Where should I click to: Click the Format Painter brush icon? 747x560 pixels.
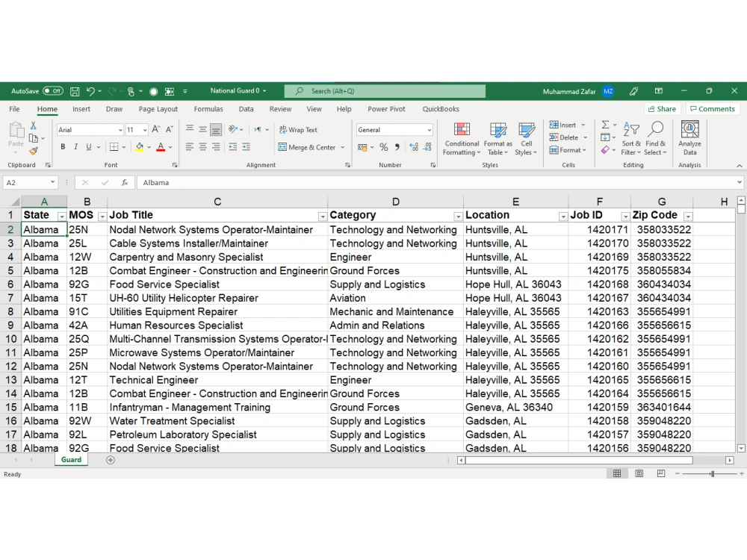point(34,151)
